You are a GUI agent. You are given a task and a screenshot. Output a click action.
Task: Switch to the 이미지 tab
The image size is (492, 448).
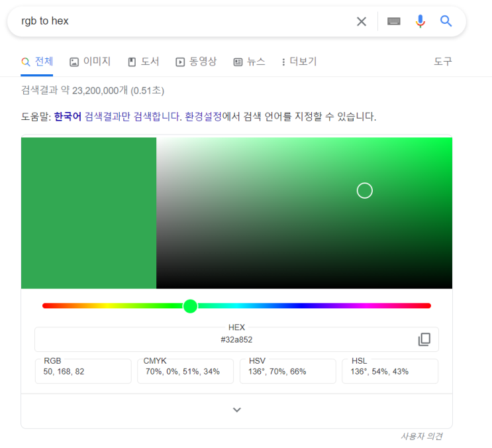click(x=90, y=62)
